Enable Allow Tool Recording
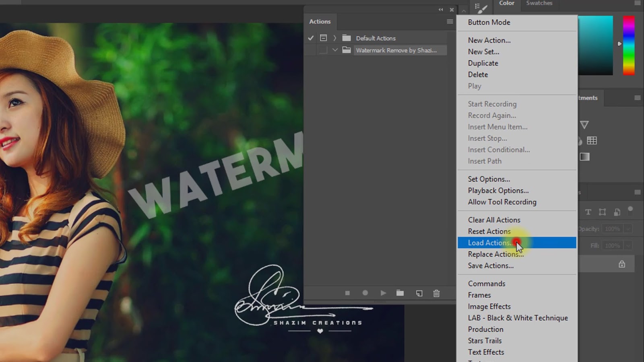The width and height of the screenshot is (644, 362). (x=517, y=202)
